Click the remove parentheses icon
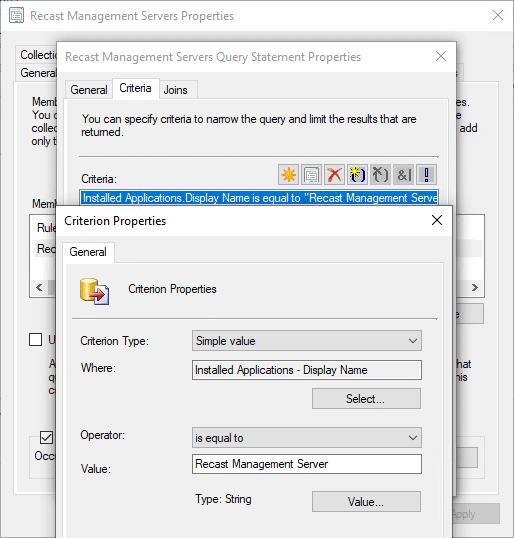 [x=380, y=175]
